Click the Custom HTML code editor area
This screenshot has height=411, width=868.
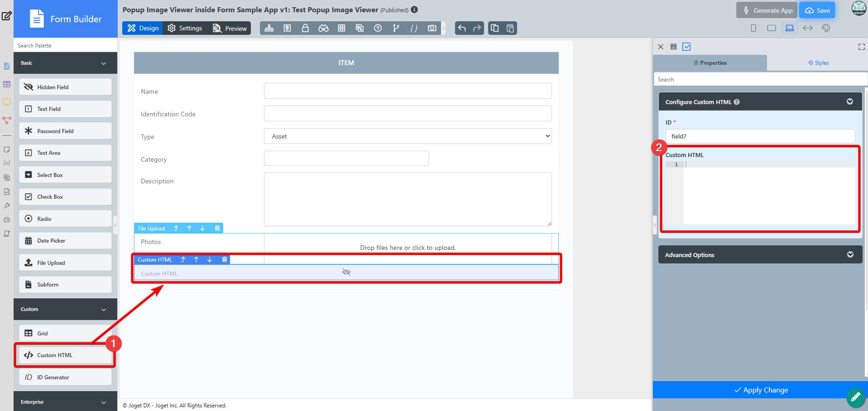[x=769, y=193]
